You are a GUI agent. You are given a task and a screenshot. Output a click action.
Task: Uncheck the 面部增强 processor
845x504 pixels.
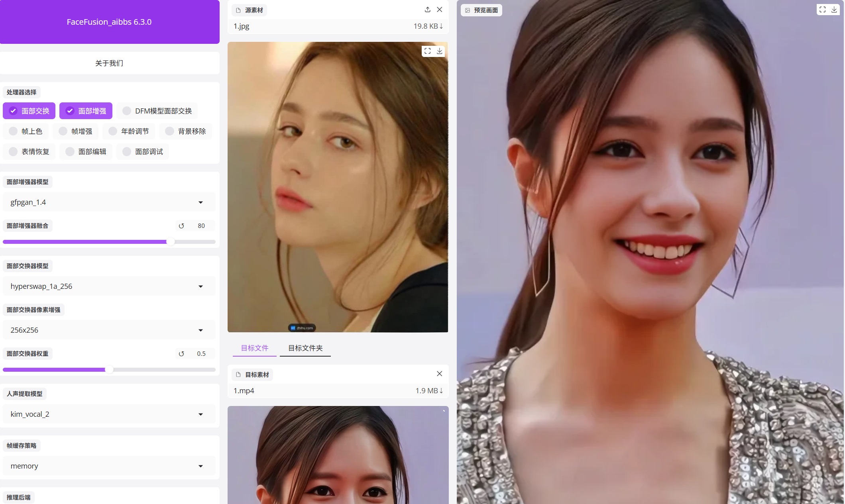tap(86, 111)
